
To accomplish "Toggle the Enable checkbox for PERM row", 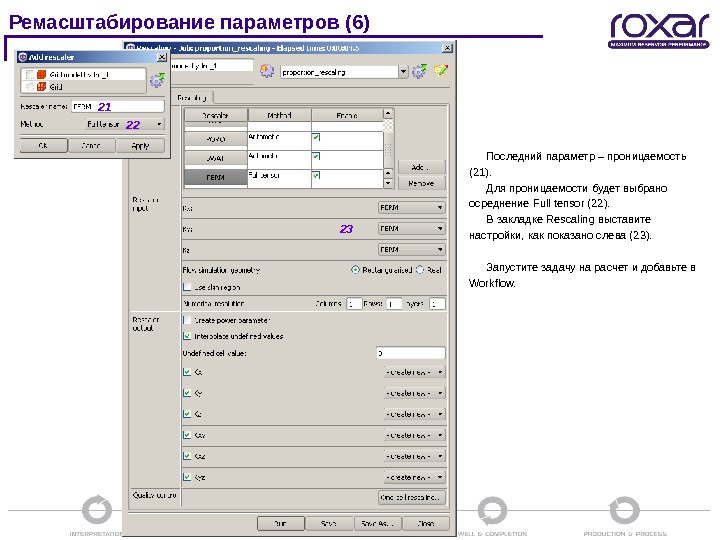I will click(316, 175).
